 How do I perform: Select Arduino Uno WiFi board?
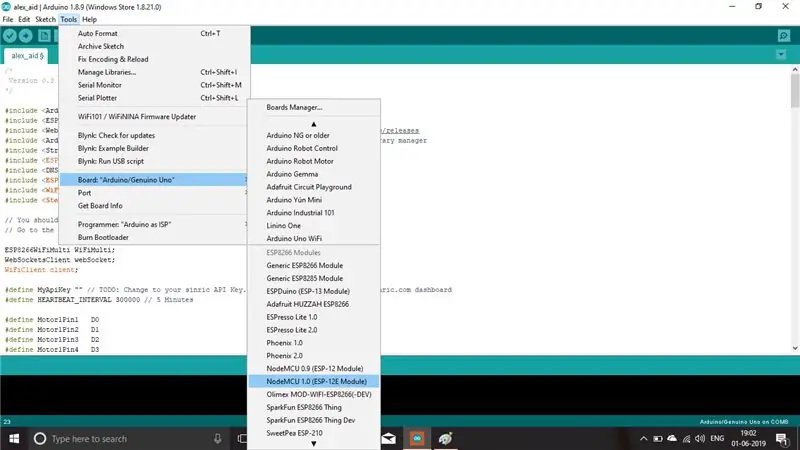(x=314, y=238)
